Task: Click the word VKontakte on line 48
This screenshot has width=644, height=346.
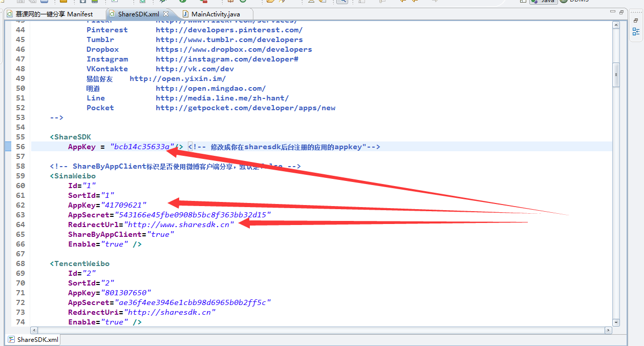Action: pos(107,69)
